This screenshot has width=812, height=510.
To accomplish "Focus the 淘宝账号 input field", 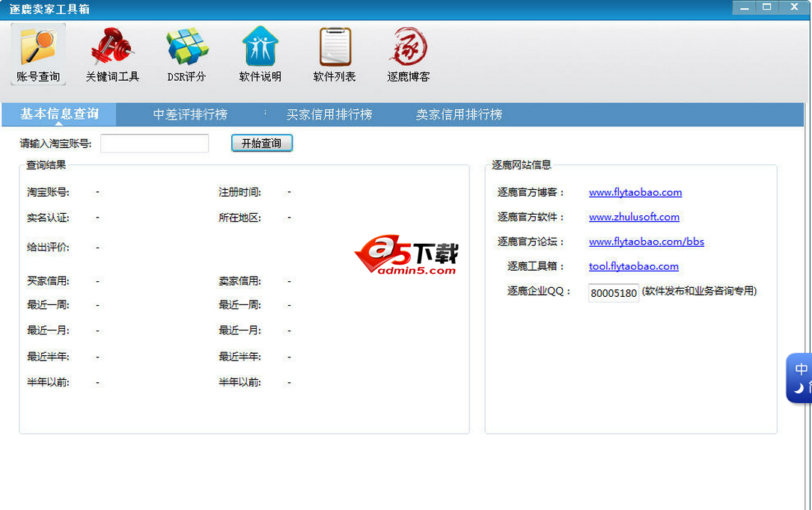I will pyautogui.click(x=154, y=144).
